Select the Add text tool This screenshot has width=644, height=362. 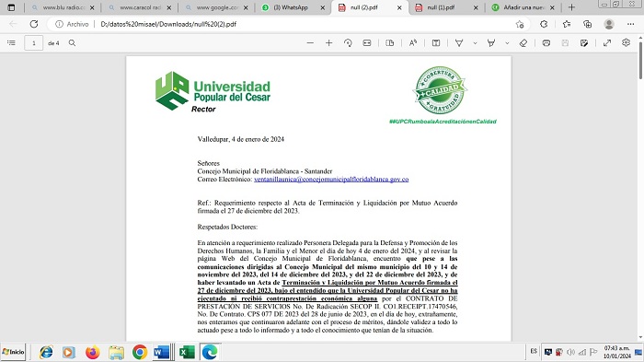(436, 42)
